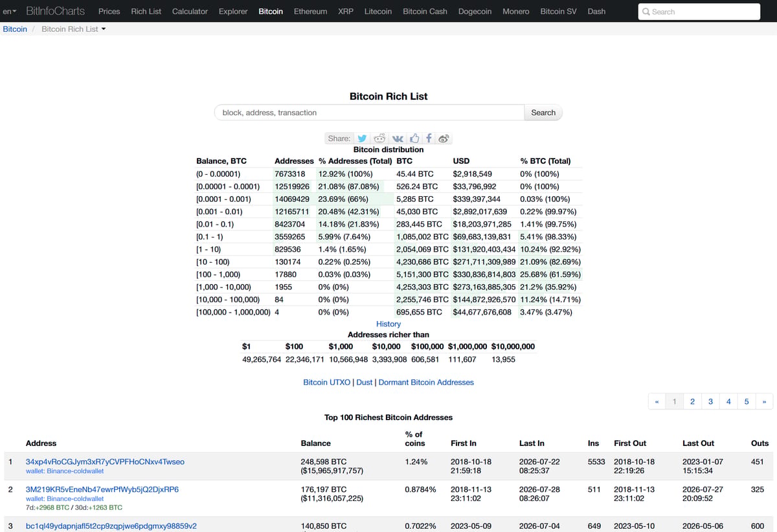Sort by the Ins column header

point(594,443)
